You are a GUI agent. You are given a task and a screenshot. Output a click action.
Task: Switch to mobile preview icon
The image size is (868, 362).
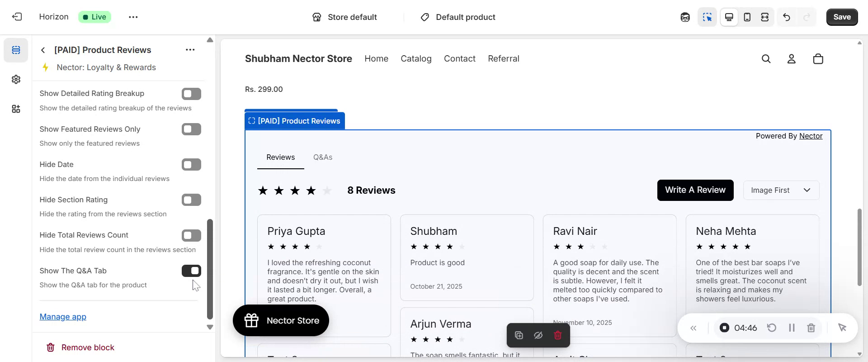(747, 17)
